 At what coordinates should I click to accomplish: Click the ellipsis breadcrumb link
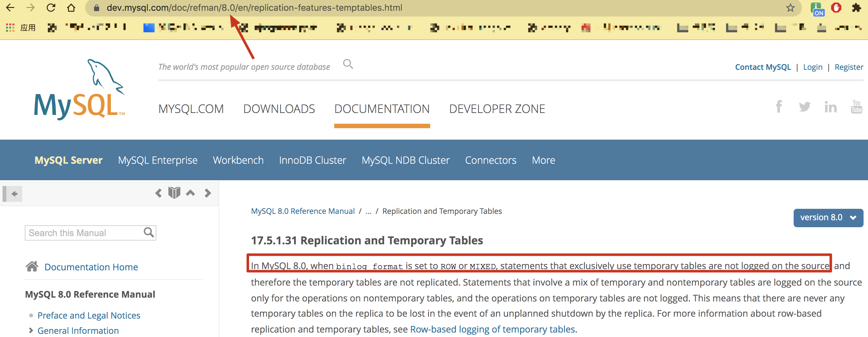(368, 211)
